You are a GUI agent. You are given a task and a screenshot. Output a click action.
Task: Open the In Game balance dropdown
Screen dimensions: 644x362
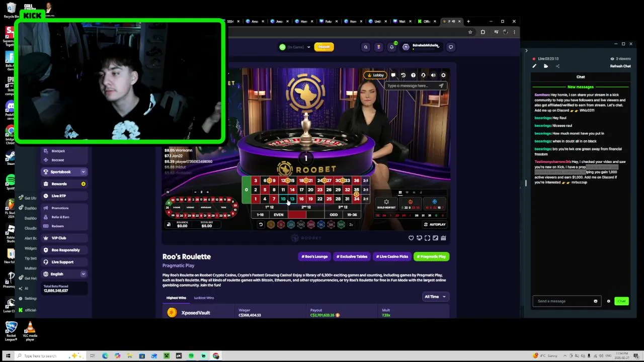[295, 47]
